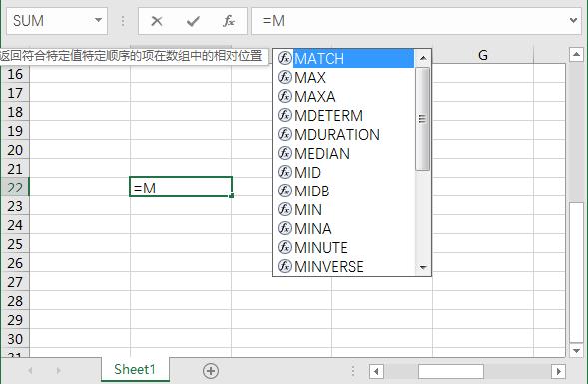Confirm the formula with the checkmark icon

coord(193,21)
